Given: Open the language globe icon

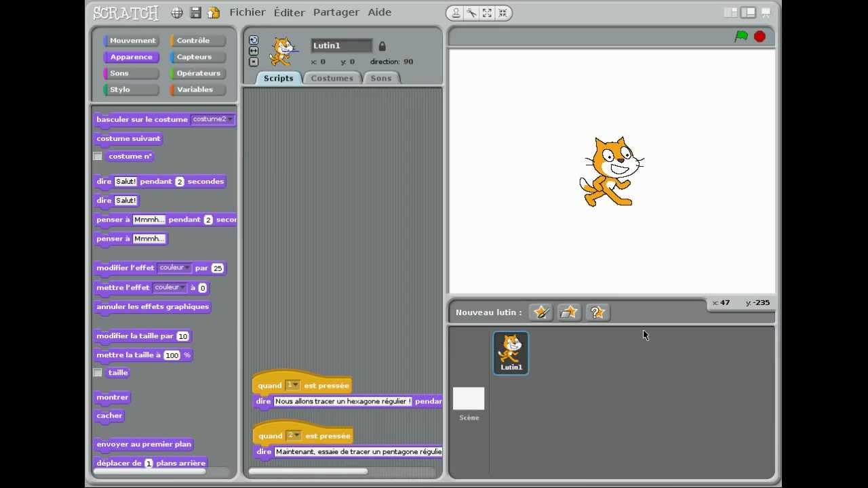Looking at the screenshot, I should click(177, 12).
